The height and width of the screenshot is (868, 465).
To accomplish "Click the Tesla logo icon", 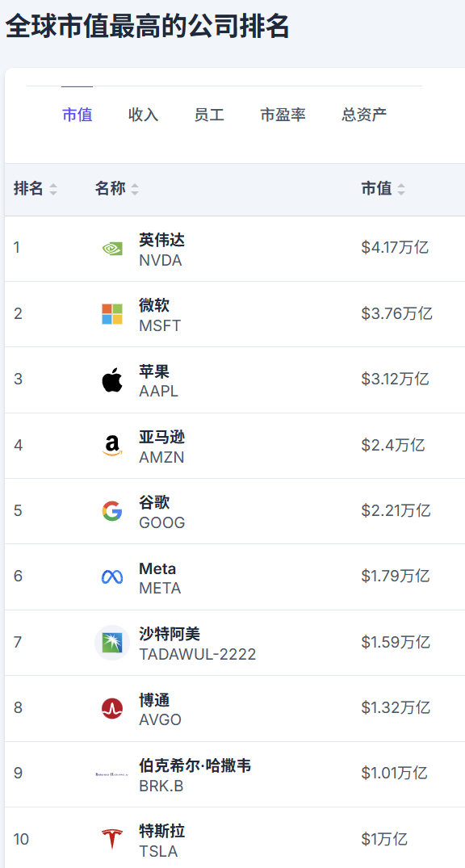I will coord(112,839).
